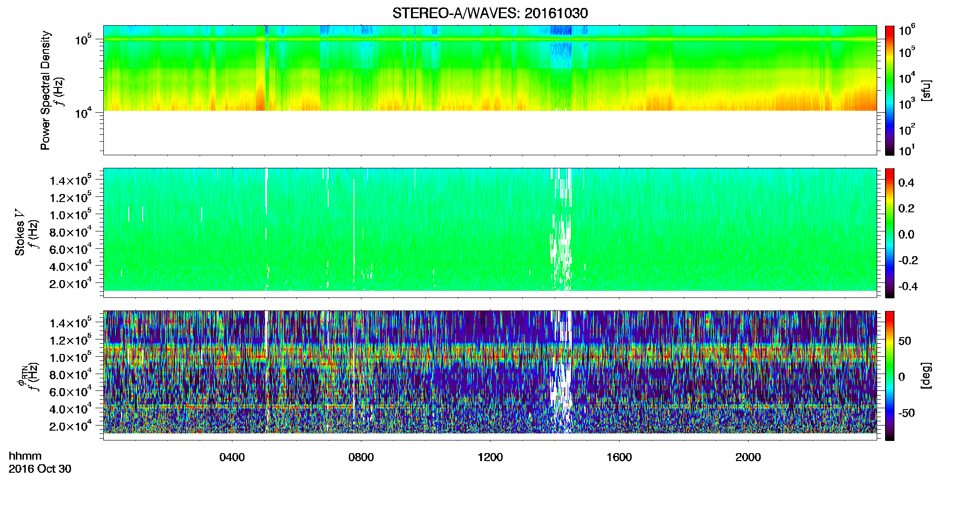
Task: Click the 1600 time tick label
Action: tap(619, 457)
